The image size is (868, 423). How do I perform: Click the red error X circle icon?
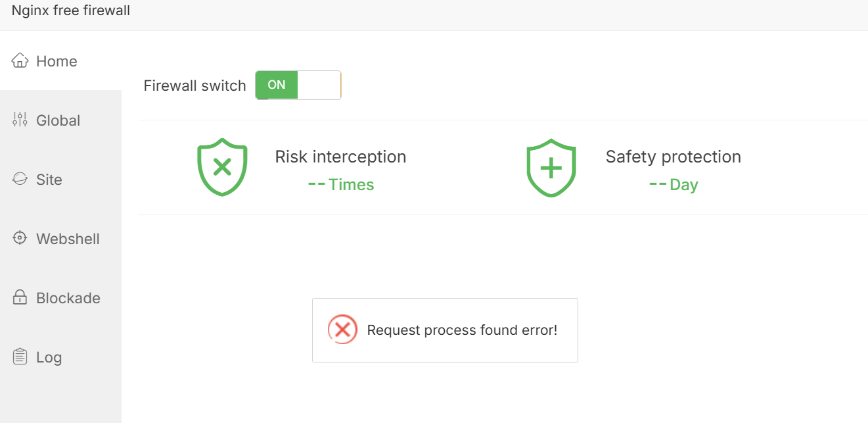(342, 330)
